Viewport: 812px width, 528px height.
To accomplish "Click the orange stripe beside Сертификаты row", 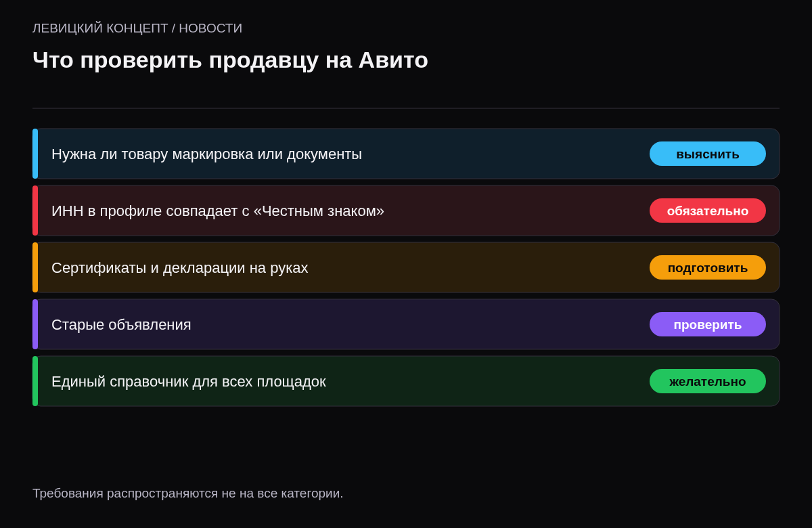I will point(35,267).
